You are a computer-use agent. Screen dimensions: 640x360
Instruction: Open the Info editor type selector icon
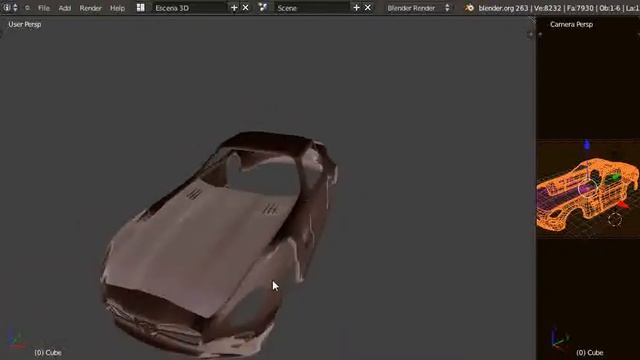click(7, 8)
